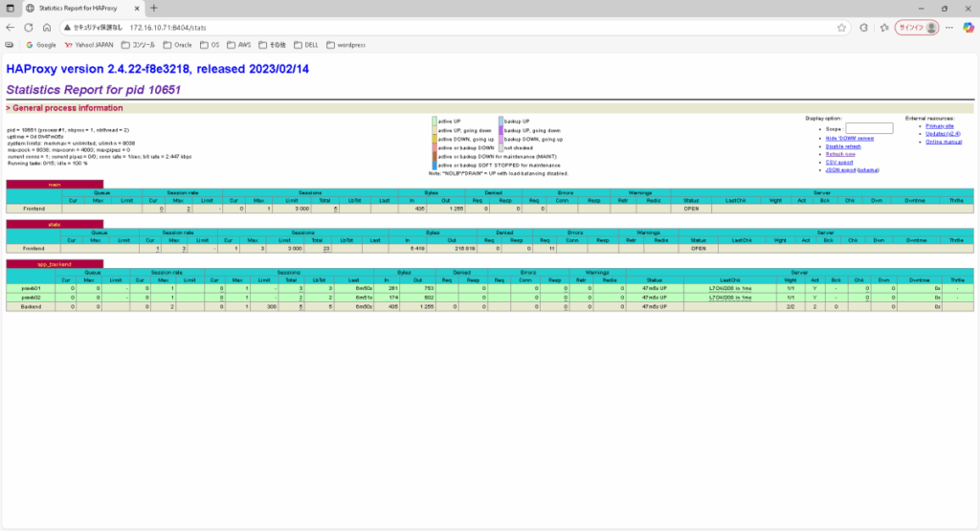Click into the Scope input field
The width and height of the screenshot is (980, 531).
(x=869, y=128)
